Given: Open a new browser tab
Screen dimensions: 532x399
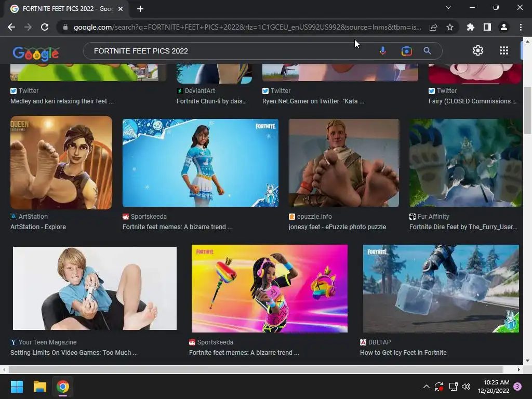Looking at the screenshot, I should click(x=140, y=9).
